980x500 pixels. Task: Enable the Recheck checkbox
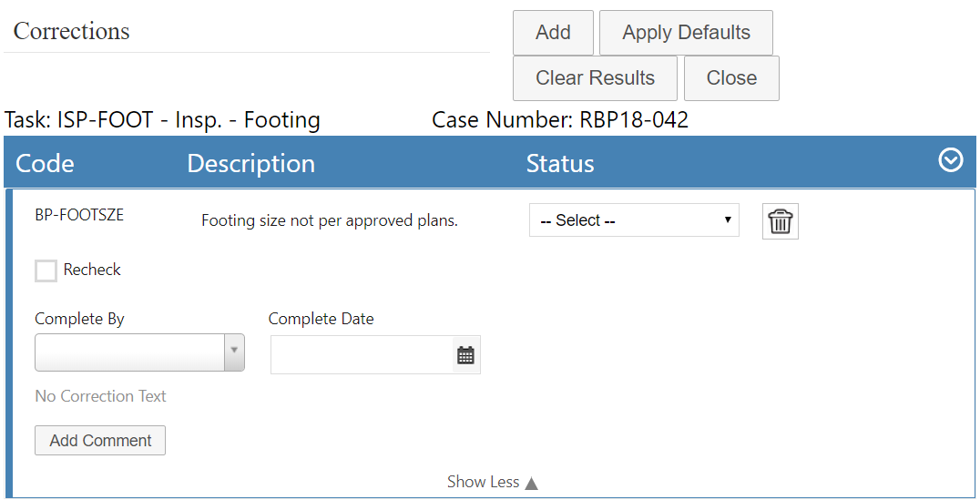tap(46, 270)
